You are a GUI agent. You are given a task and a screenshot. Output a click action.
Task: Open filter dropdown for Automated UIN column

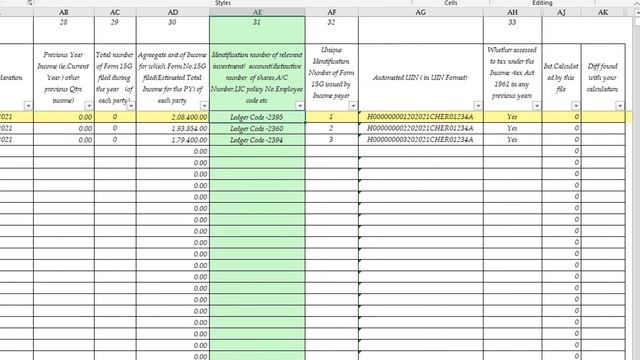click(478, 106)
